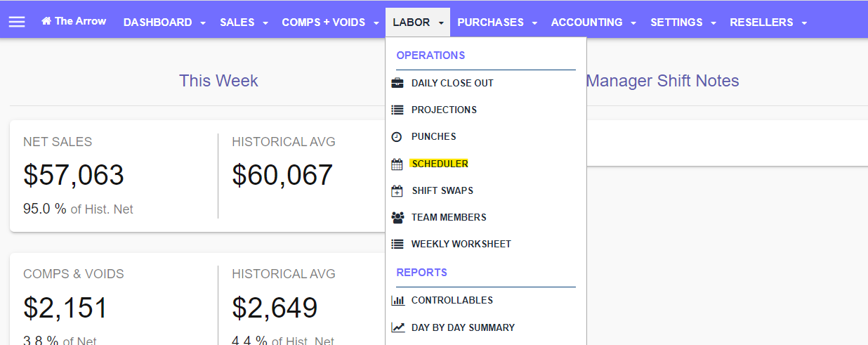Open the SETTINGS menu label

677,22
